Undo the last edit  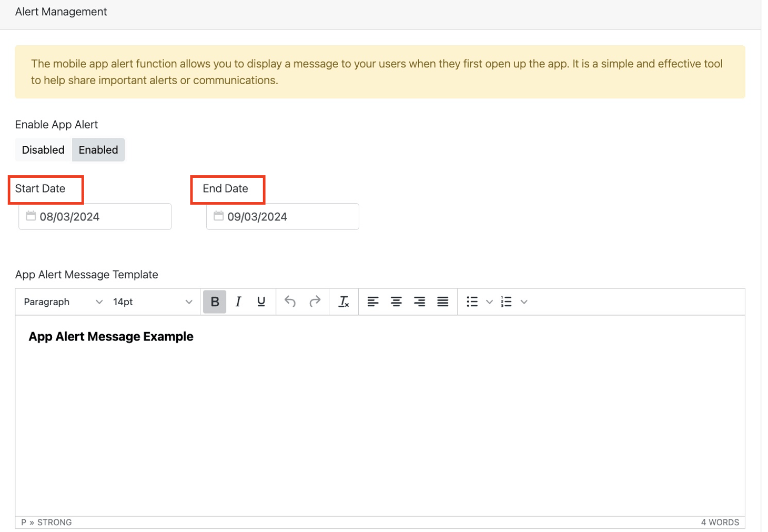click(290, 302)
